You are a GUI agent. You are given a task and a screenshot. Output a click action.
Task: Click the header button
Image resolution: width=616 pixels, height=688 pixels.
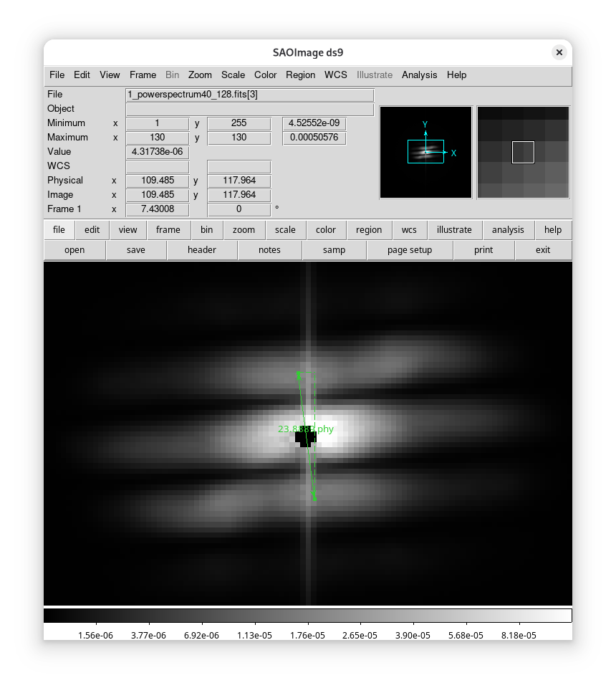[x=201, y=250]
